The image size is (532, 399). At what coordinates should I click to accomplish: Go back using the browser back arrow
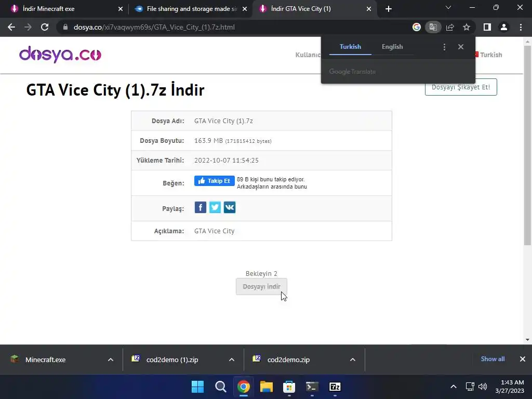(x=11, y=27)
